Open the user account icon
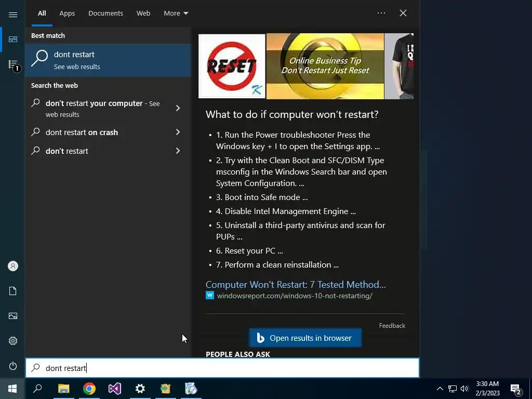Image resolution: width=532 pixels, height=399 pixels. (13, 266)
